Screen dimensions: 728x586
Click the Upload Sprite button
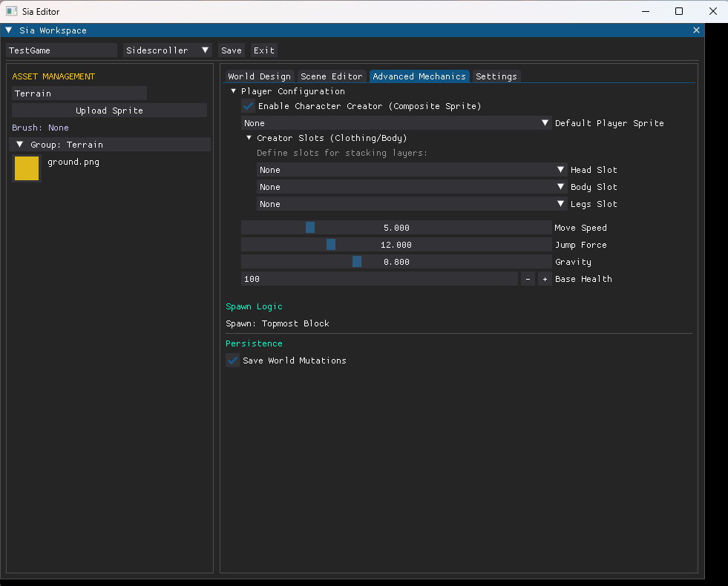point(109,111)
